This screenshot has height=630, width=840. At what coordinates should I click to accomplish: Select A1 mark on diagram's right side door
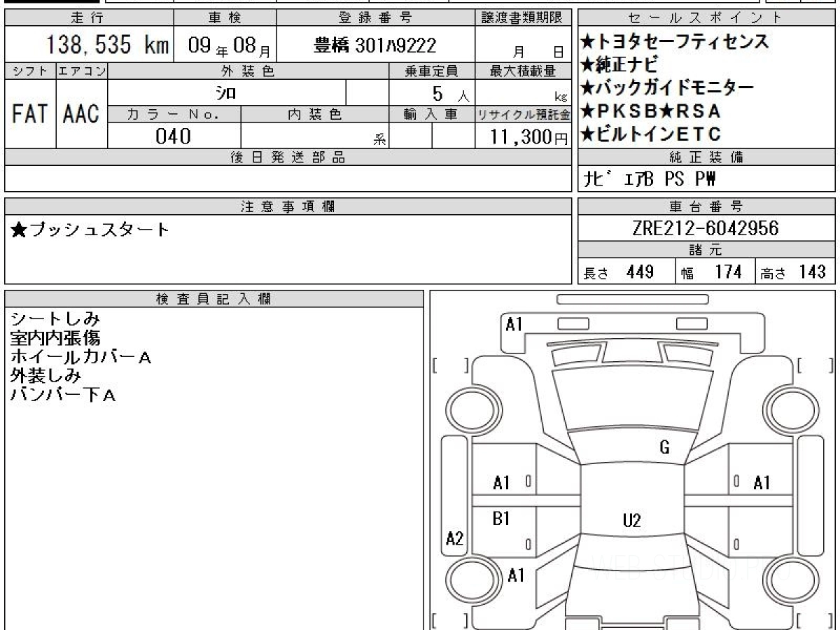[x=762, y=482]
